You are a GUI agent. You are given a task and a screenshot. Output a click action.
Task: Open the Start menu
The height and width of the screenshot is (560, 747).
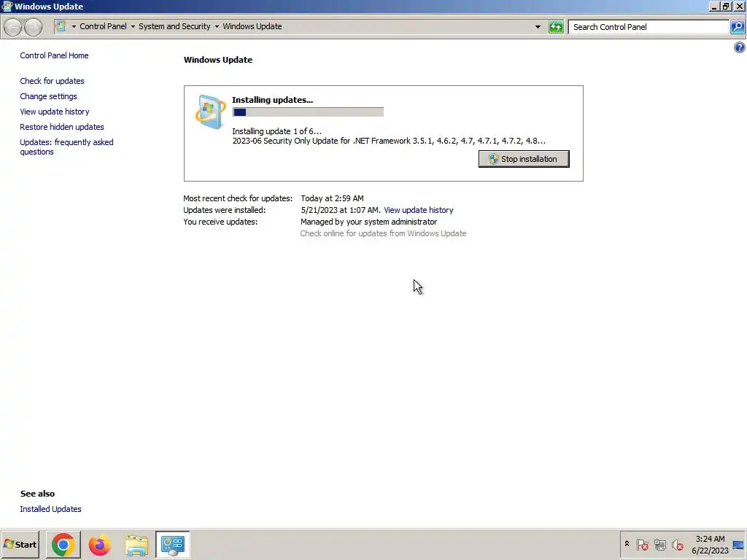click(x=20, y=545)
